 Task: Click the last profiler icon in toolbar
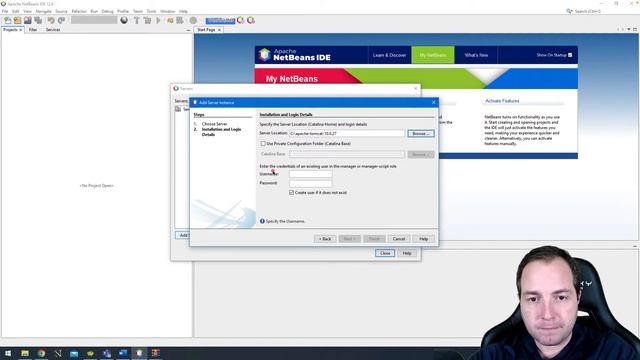[x=251, y=20]
